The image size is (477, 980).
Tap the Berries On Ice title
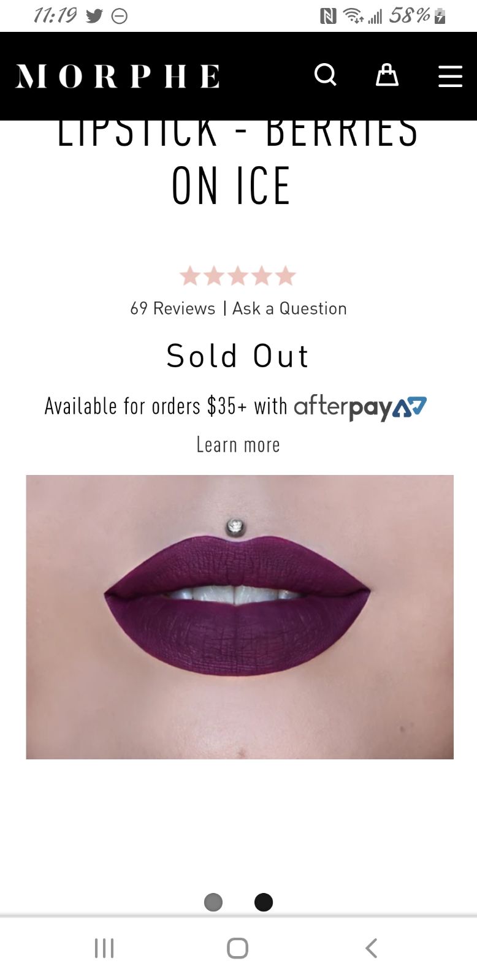click(x=238, y=164)
